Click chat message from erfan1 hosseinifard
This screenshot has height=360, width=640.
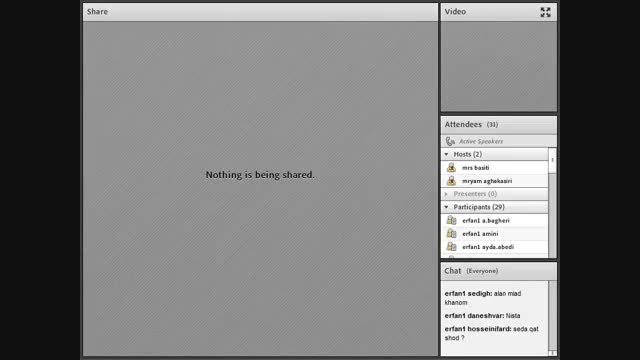coord(491,333)
